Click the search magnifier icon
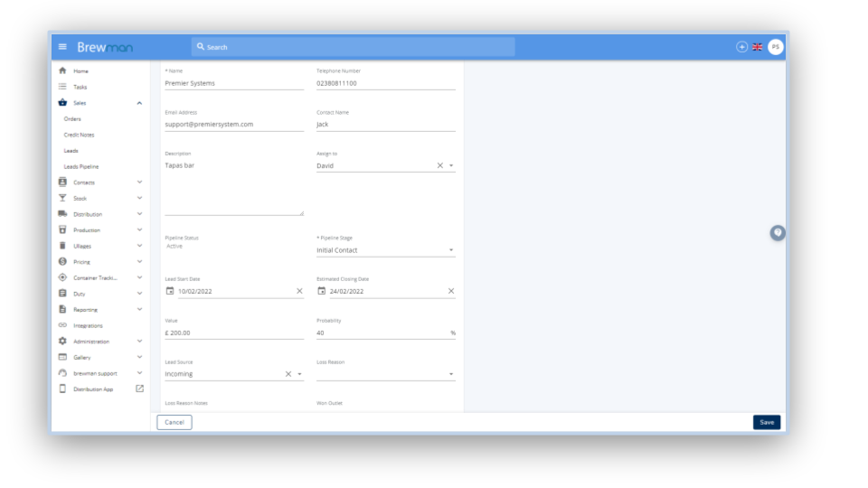This screenshot has height=488, width=868. [x=201, y=47]
